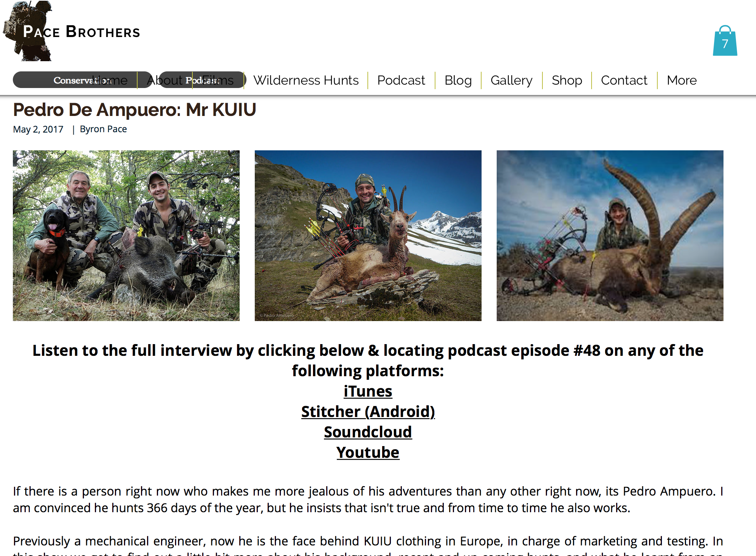Viewport: 756px width, 556px height.
Task: Click author name Byron Pace
Action: click(103, 129)
